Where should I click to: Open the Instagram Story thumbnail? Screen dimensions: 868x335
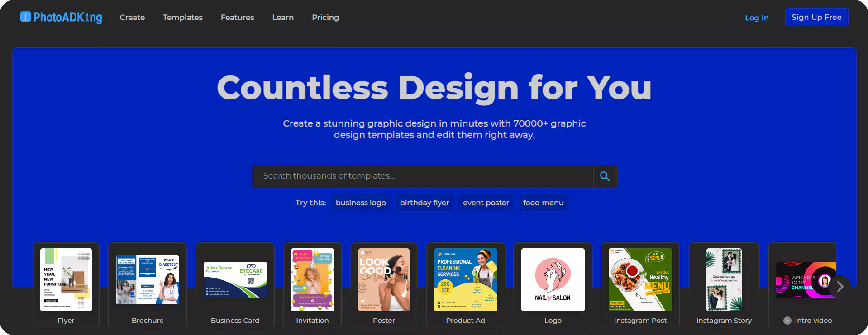(x=724, y=280)
